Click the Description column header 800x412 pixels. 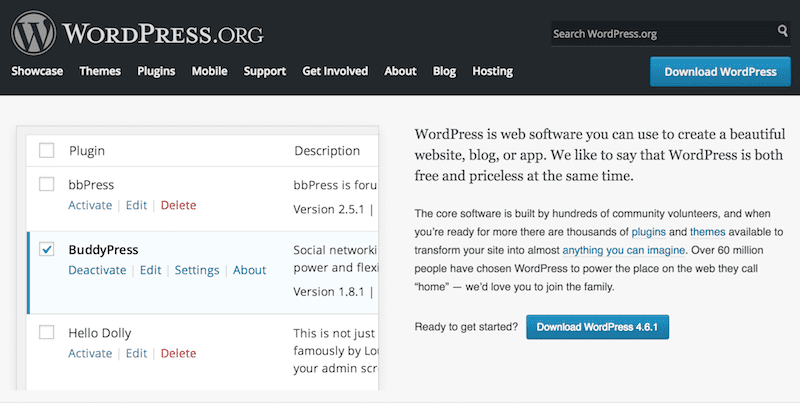click(327, 151)
